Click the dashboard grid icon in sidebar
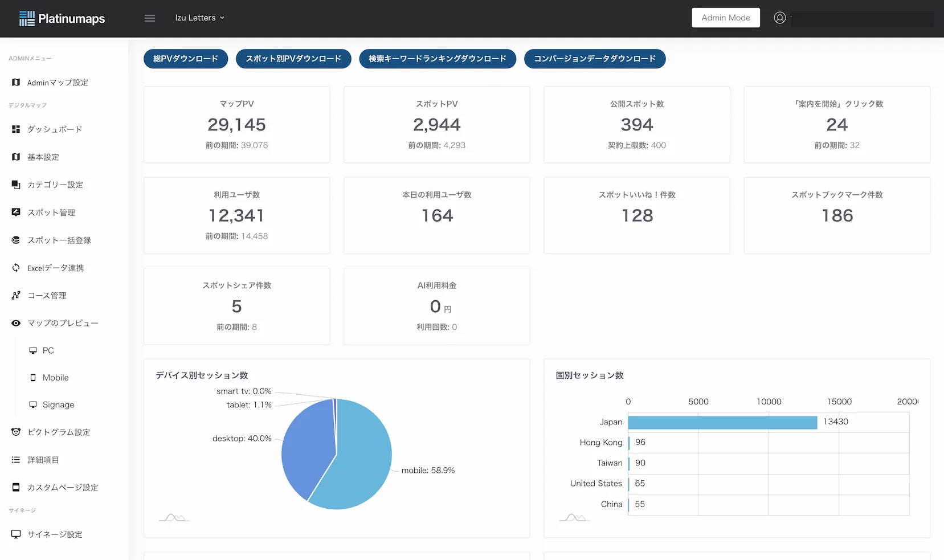 pyautogui.click(x=16, y=129)
